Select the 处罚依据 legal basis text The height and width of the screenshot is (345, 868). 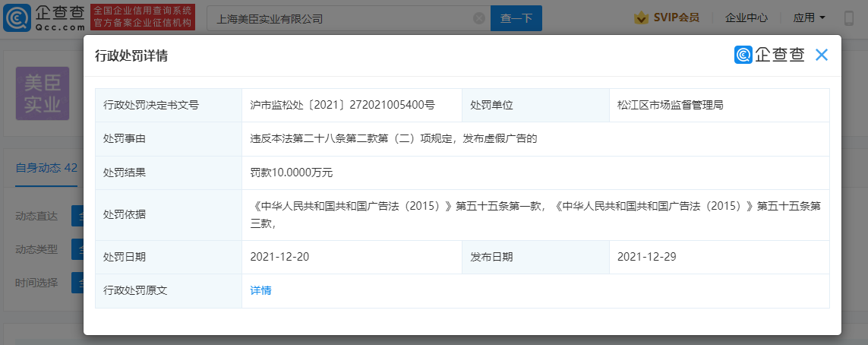click(x=535, y=215)
